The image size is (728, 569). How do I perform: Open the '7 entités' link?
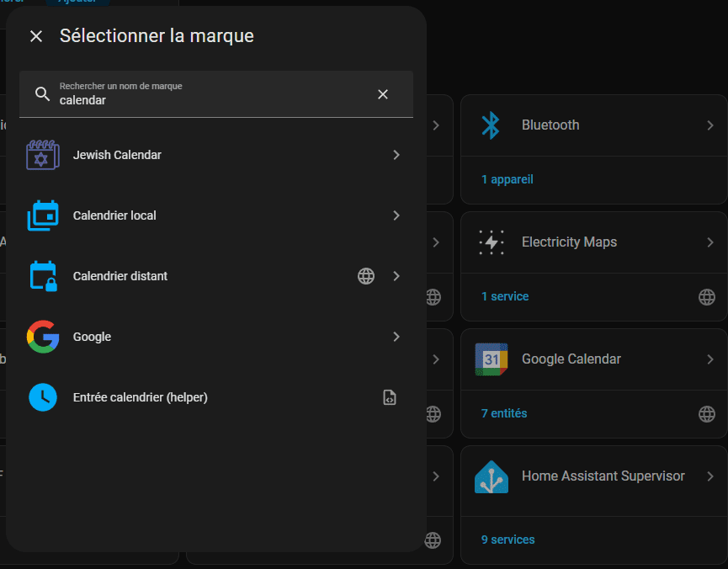coord(504,413)
